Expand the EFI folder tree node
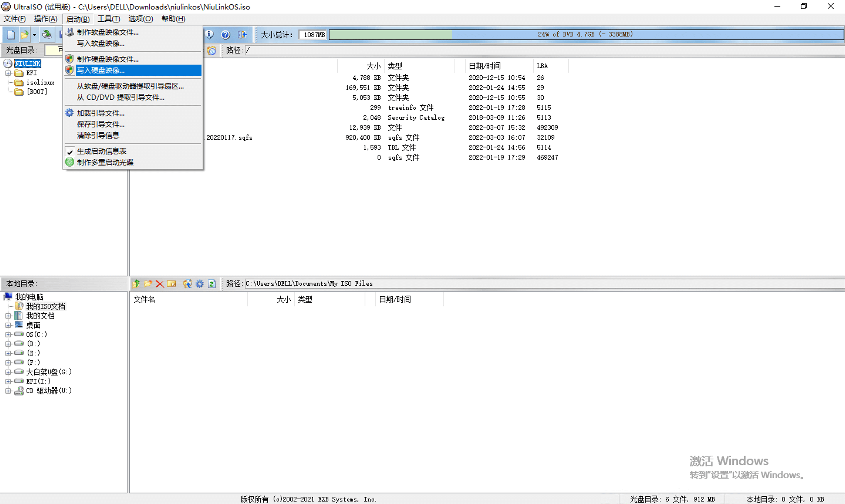Image resolution: width=845 pixels, height=504 pixels. click(8, 73)
